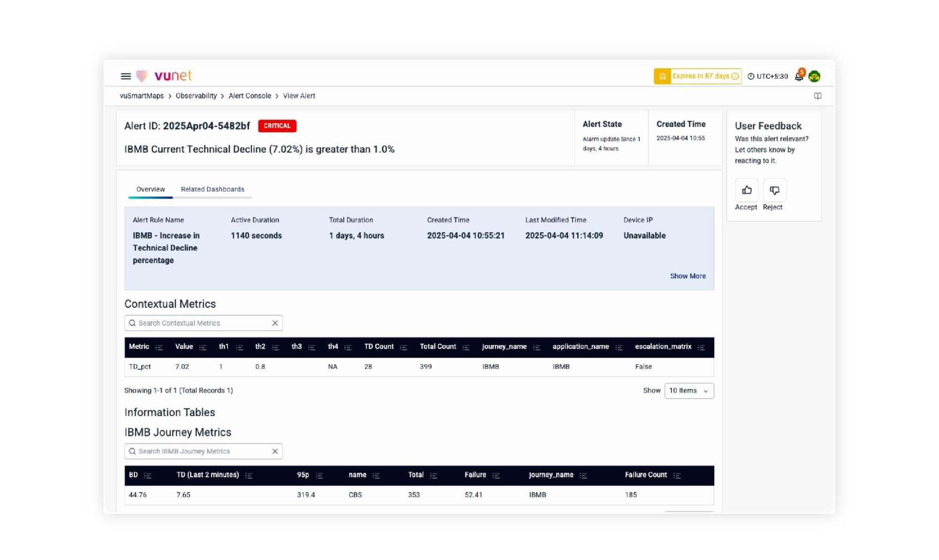Select the Overview tab
The image size is (939, 560).
pyautogui.click(x=150, y=189)
